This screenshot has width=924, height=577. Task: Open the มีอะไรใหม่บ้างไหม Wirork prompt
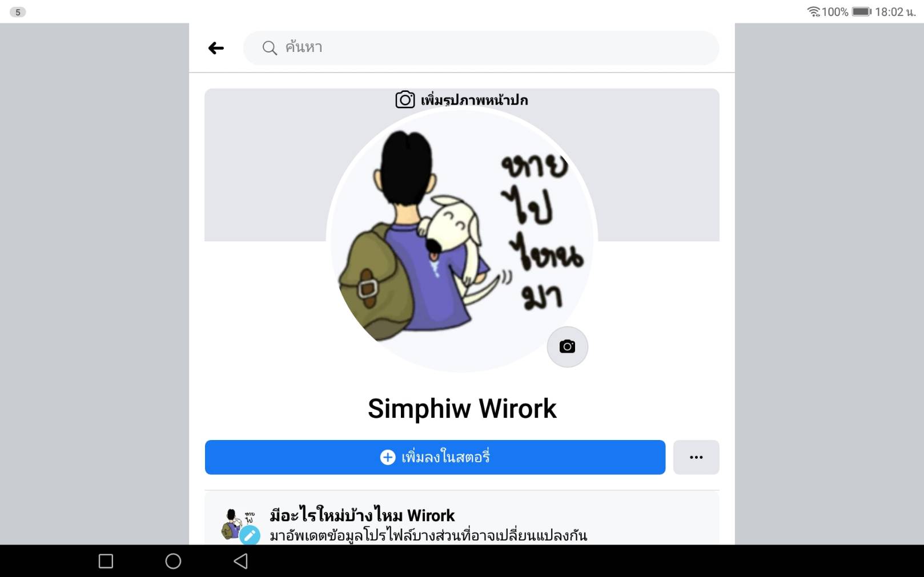pos(362,515)
